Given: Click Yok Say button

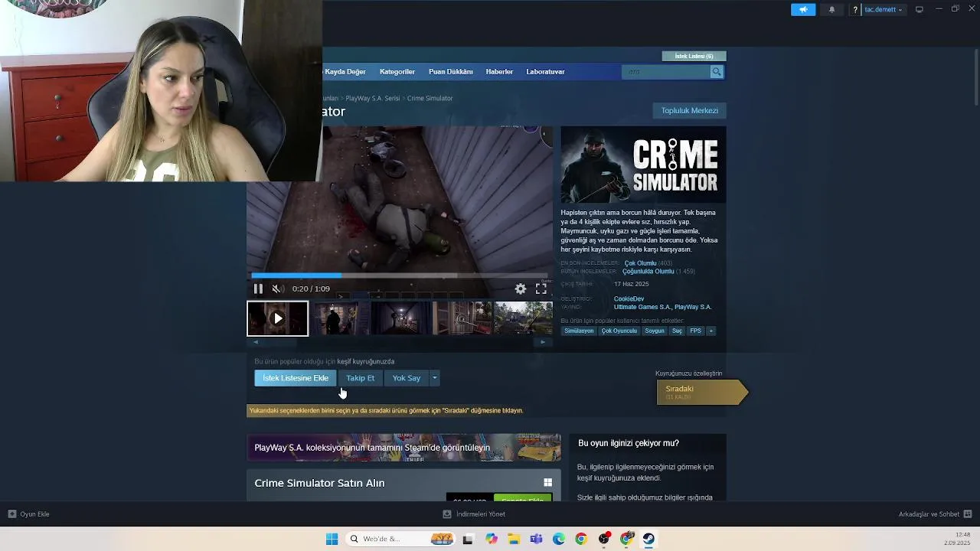Looking at the screenshot, I should (x=407, y=378).
